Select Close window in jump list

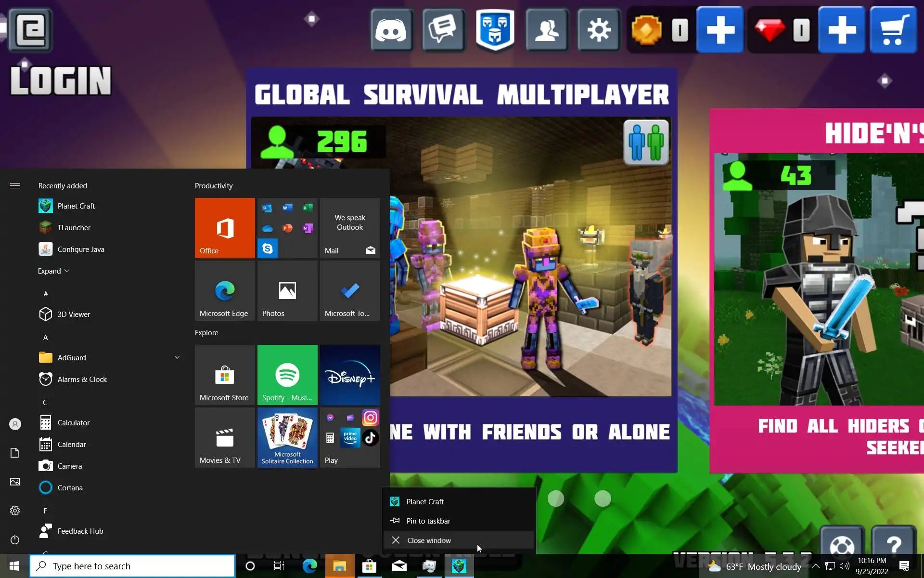pos(429,540)
